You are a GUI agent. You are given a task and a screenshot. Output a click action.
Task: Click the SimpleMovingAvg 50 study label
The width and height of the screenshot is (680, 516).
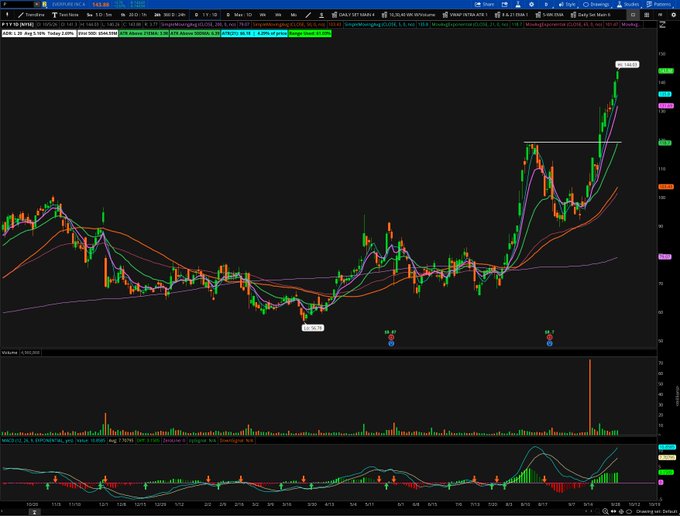coord(291,25)
